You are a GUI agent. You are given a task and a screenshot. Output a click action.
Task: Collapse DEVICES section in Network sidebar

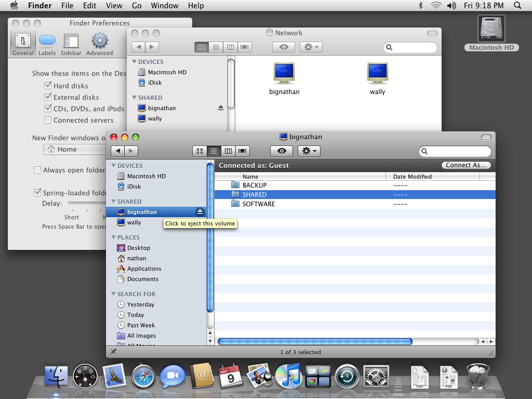pyautogui.click(x=135, y=62)
